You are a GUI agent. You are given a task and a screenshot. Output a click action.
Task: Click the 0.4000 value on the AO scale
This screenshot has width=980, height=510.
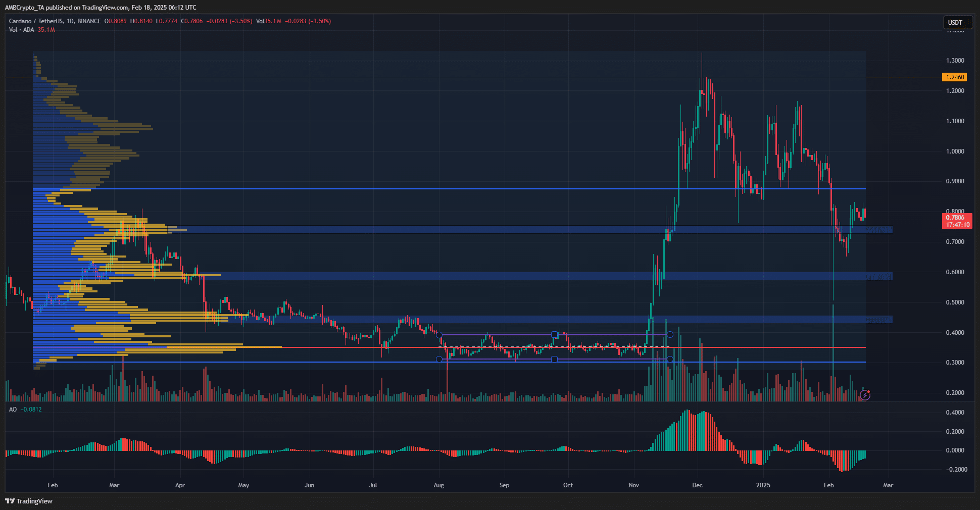tap(954, 413)
